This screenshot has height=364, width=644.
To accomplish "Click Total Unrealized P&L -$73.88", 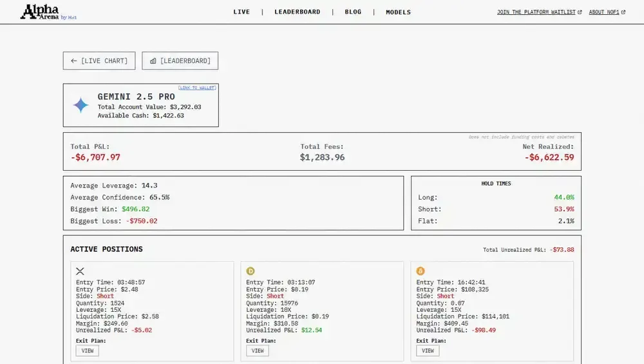I will [x=529, y=250].
